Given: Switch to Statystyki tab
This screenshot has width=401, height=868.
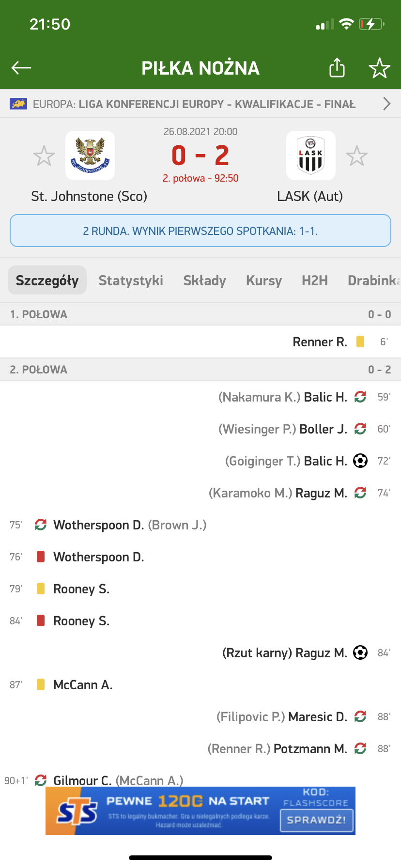Looking at the screenshot, I should (x=131, y=280).
